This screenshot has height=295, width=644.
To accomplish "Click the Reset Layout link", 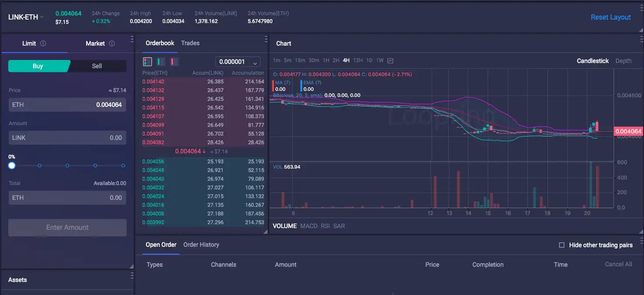I will 610,17.
